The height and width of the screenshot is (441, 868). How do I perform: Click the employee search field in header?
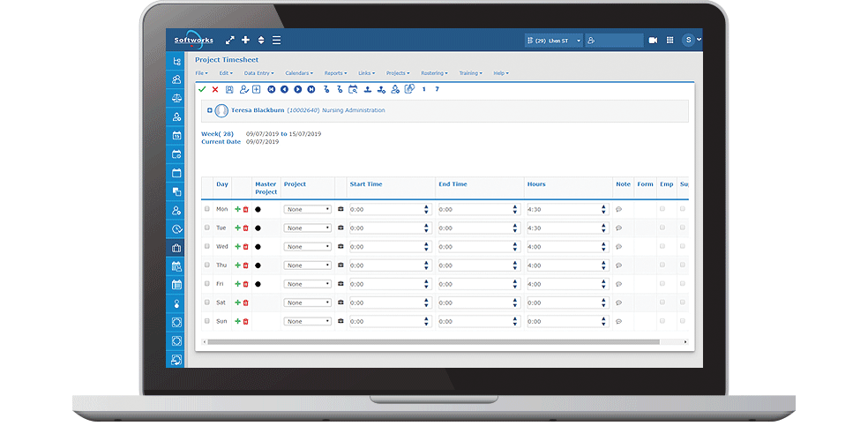[615, 41]
